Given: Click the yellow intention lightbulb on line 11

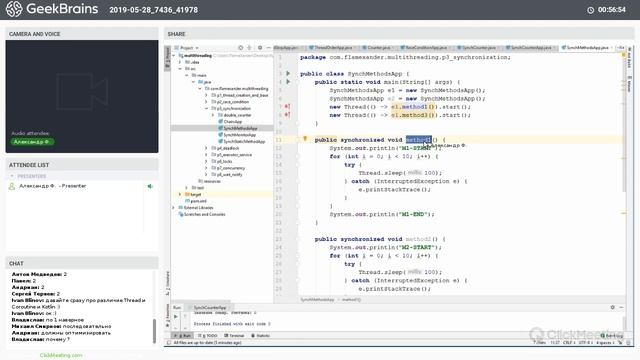Looking at the screenshot, I should point(305,139).
